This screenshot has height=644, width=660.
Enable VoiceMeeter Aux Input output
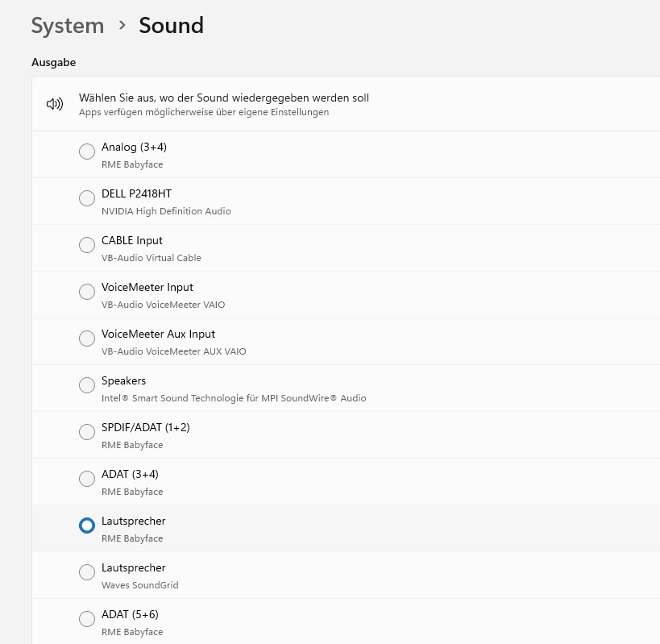(x=87, y=339)
